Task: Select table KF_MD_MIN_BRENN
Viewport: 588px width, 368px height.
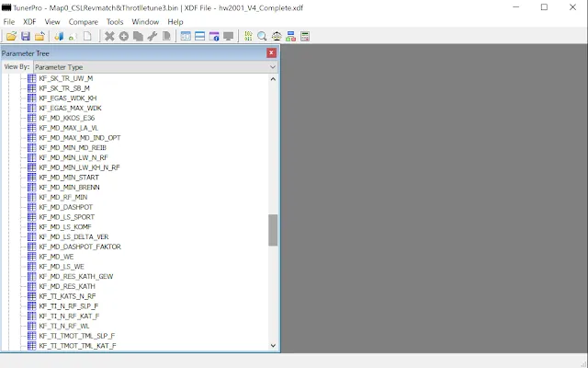Action: pyautogui.click(x=70, y=187)
